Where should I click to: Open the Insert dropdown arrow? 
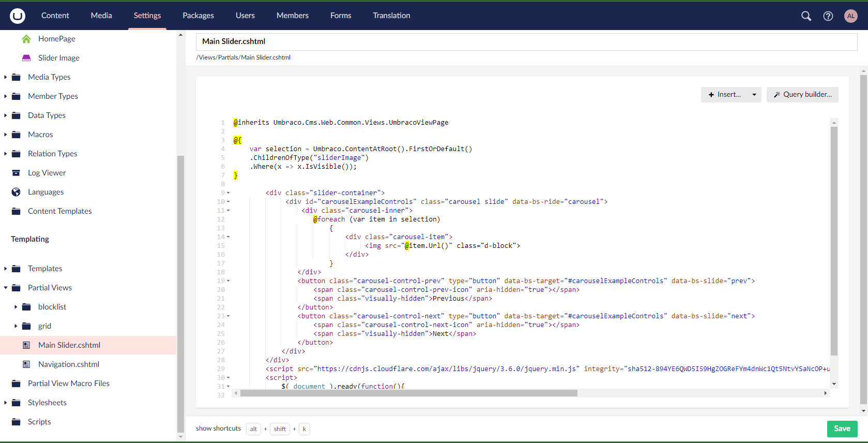(754, 95)
